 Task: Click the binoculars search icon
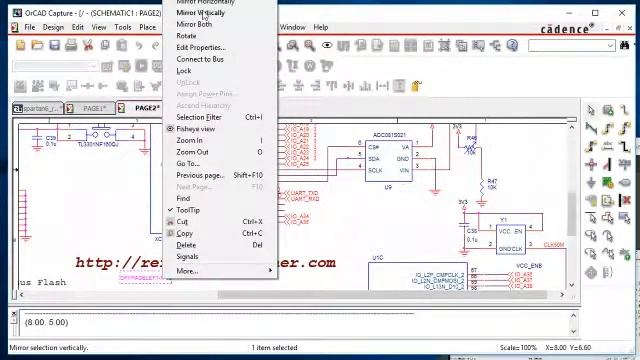(x=624, y=45)
